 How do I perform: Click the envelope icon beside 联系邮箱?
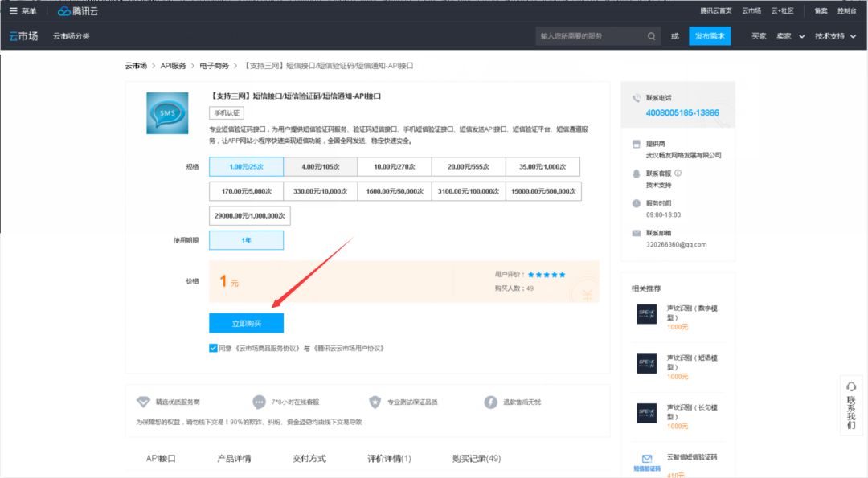[x=636, y=233]
